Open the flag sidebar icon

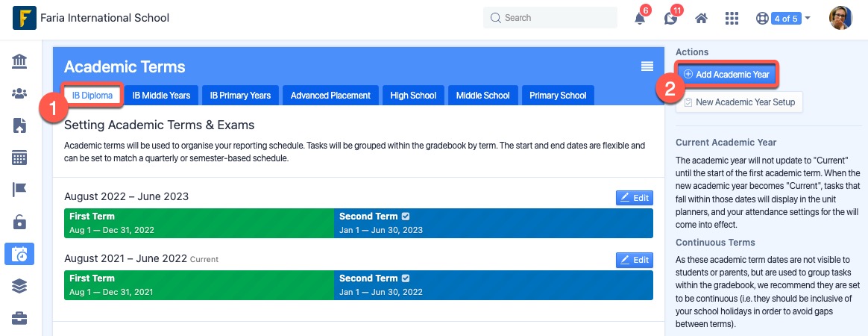(x=19, y=190)
